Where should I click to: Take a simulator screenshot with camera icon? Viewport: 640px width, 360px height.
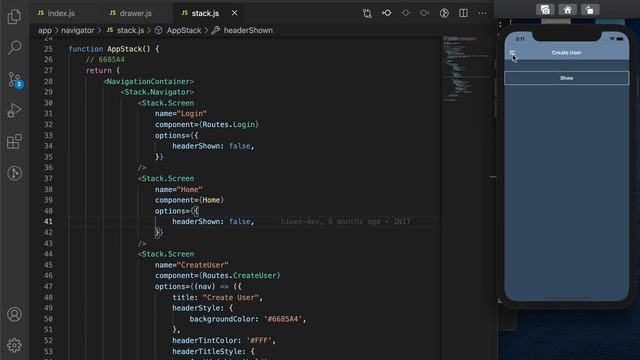point(545,10)
